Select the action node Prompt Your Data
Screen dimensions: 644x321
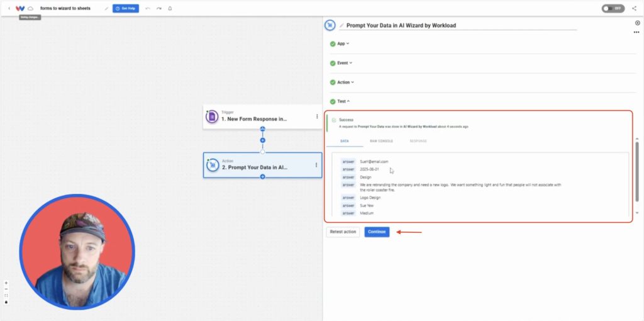coord(262,165)
